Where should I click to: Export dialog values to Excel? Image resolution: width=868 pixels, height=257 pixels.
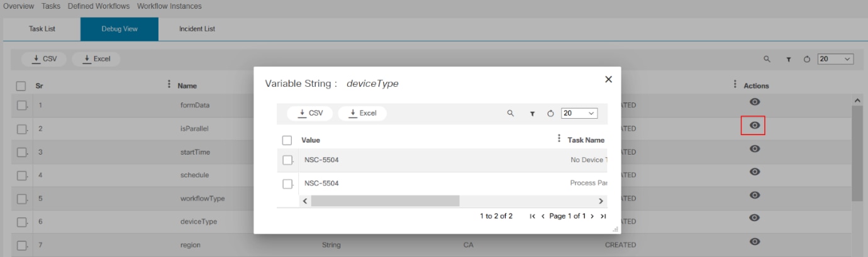click(362, 114)
